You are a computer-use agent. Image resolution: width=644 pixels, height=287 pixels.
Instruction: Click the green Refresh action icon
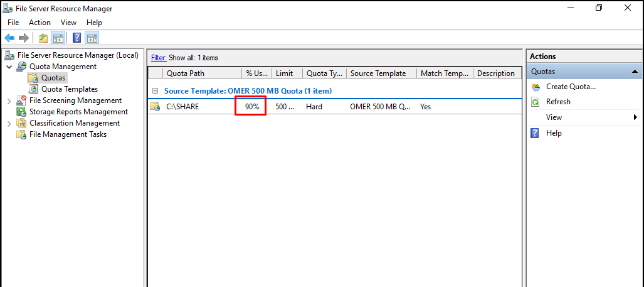(535, 102)
